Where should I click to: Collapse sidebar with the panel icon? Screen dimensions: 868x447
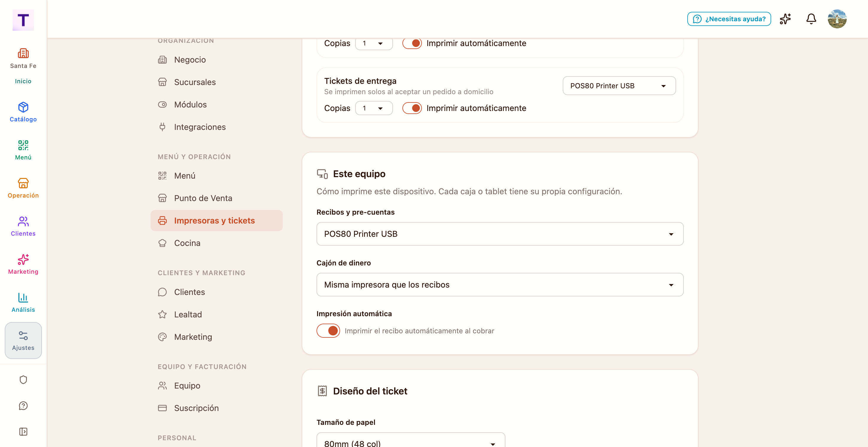tap(23, 432)
